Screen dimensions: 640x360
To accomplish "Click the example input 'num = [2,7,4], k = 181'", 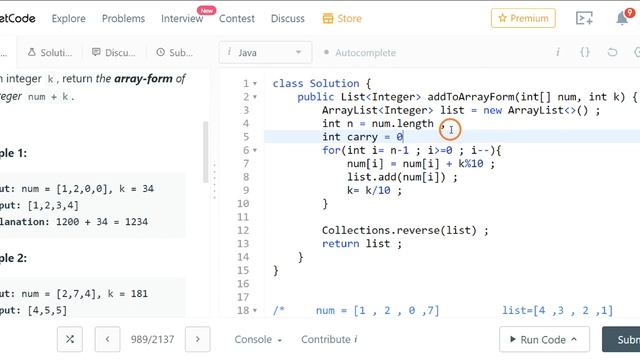I will click(x=84, y=294).
